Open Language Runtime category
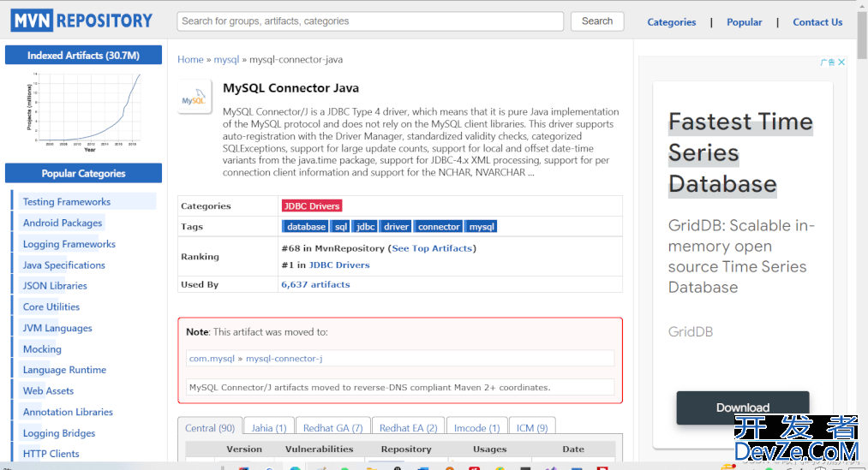 pos(64,370)
